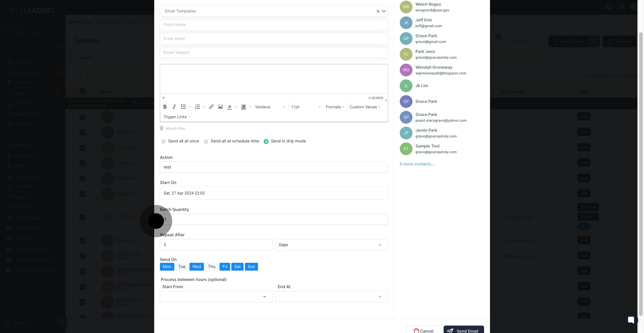Toggle the Jk Lim row checkbox

[x=82, y=117]
